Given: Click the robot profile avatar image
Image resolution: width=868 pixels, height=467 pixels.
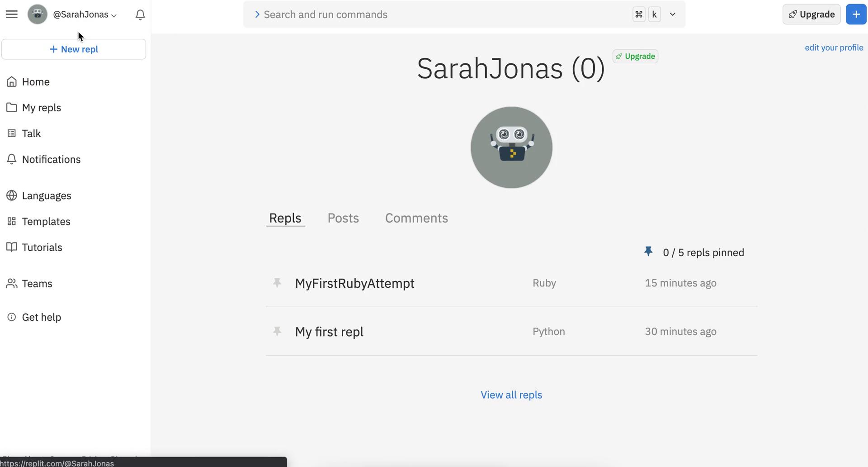Looking at the screenshot, I should pyautogui.click(x=511, y=148).
